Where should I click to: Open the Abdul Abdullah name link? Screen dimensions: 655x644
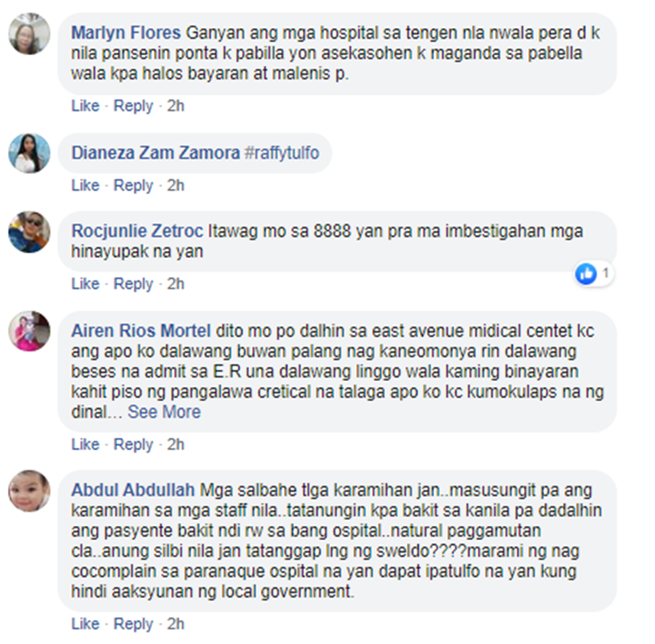133,490
